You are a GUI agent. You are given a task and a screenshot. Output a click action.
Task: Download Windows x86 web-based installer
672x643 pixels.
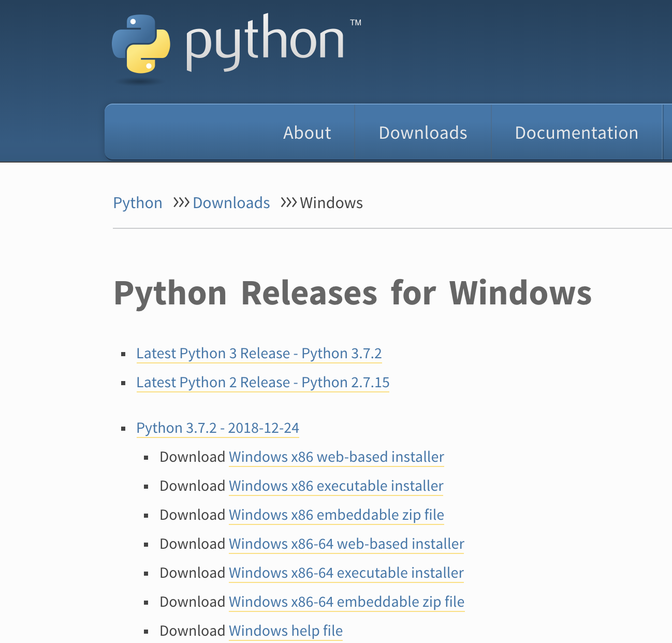[x=335, y=457]
